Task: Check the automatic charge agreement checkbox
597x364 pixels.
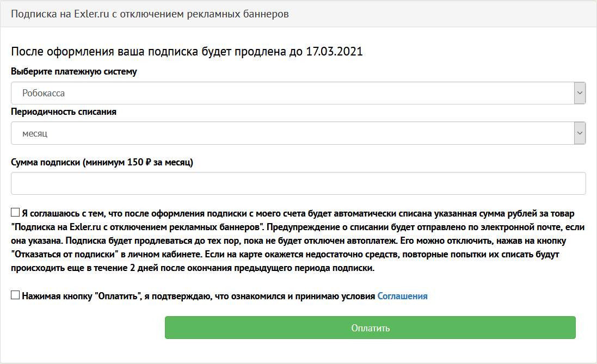Action: click(x=15, y=212)
